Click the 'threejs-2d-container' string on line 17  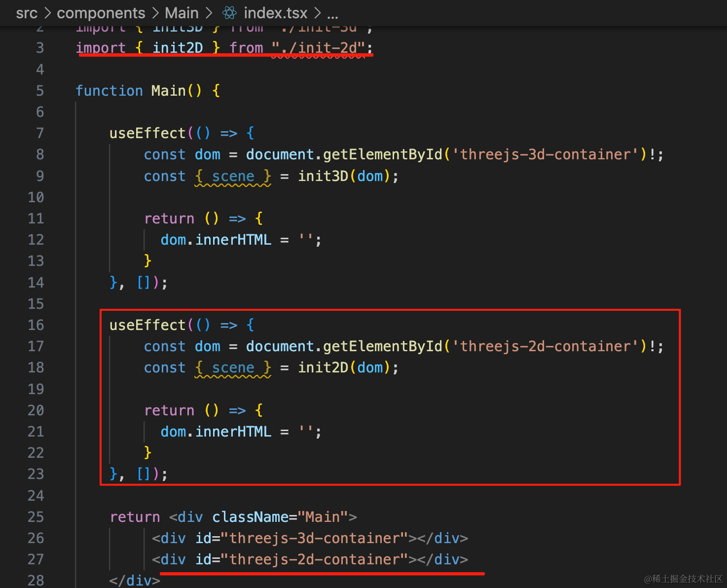[545, 346]
